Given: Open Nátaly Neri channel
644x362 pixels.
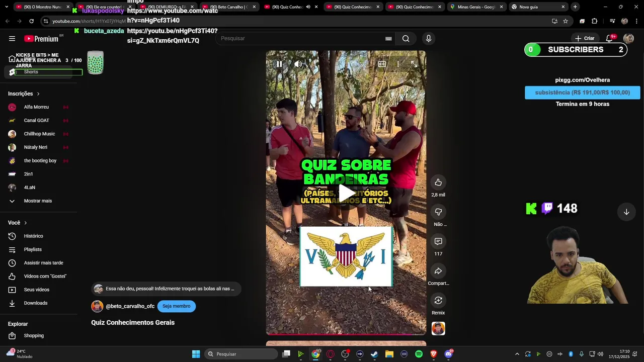Looking at the screenshot, I should (x=38, y=147).
